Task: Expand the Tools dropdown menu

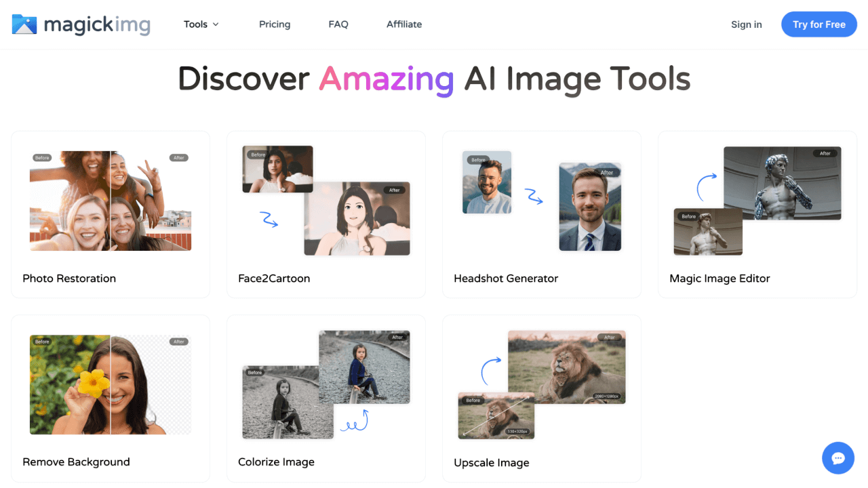Action: tap(195, 24)
